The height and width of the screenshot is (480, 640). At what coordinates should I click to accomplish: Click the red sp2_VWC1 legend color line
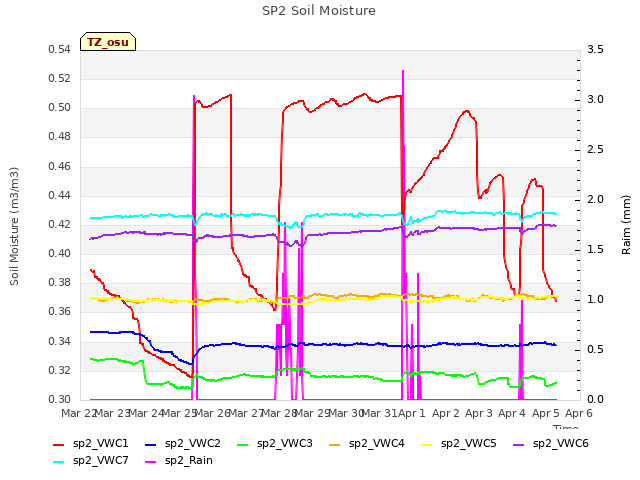[59, 445]
